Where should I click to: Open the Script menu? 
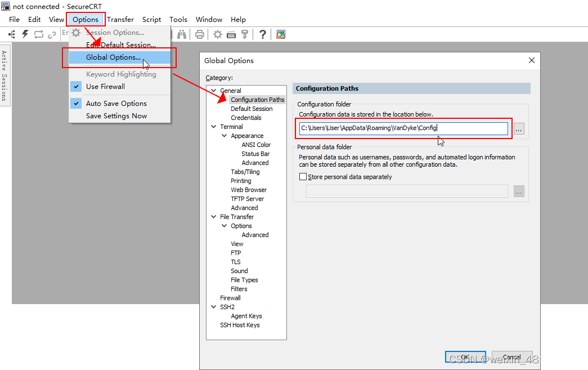(x=151, y=20)
